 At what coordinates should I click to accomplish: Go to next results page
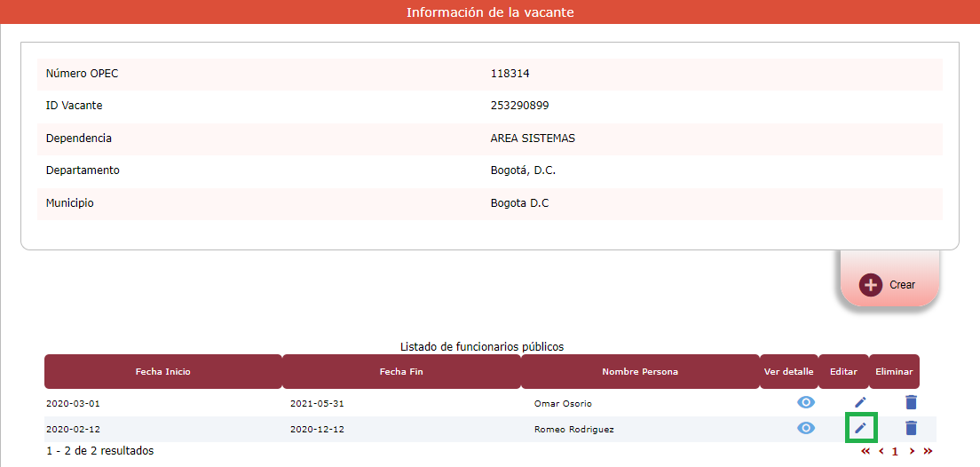pyautogui.click(x=912, y=451)
